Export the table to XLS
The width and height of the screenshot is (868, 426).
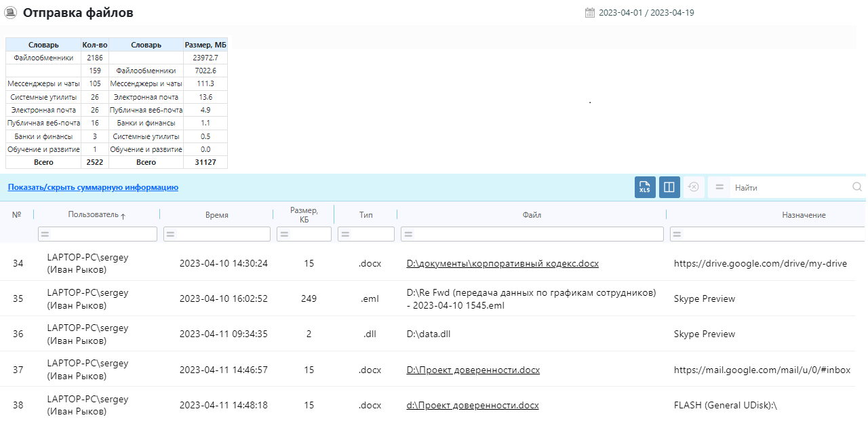(x=645, y=188)
